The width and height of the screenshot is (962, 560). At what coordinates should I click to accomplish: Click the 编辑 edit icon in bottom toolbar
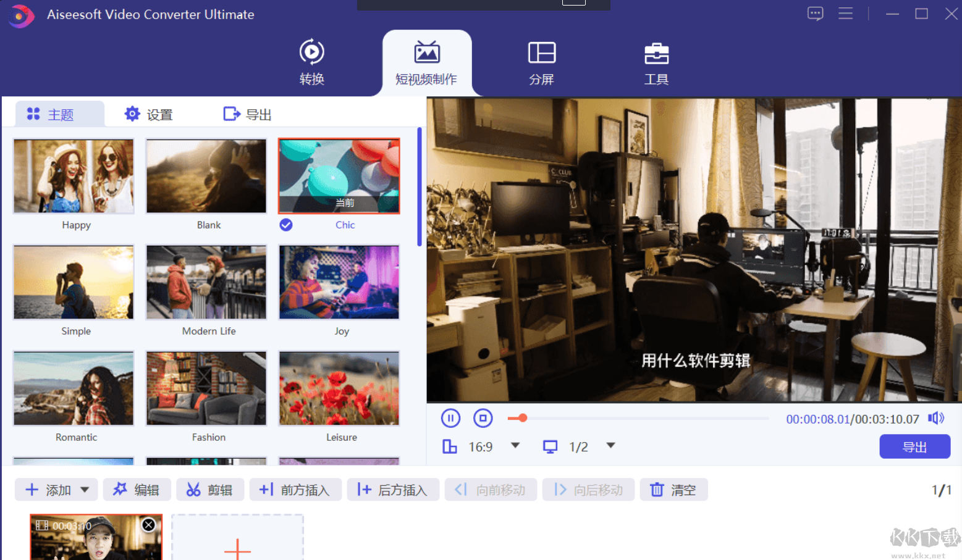point(120,490)
